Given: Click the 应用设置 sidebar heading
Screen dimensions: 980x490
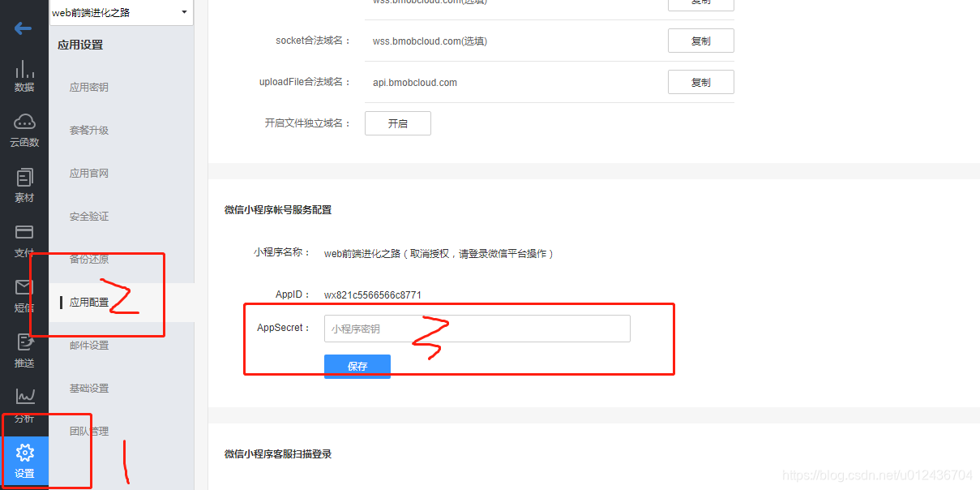Looking at the screenshot, I should (x=80, y=45).
